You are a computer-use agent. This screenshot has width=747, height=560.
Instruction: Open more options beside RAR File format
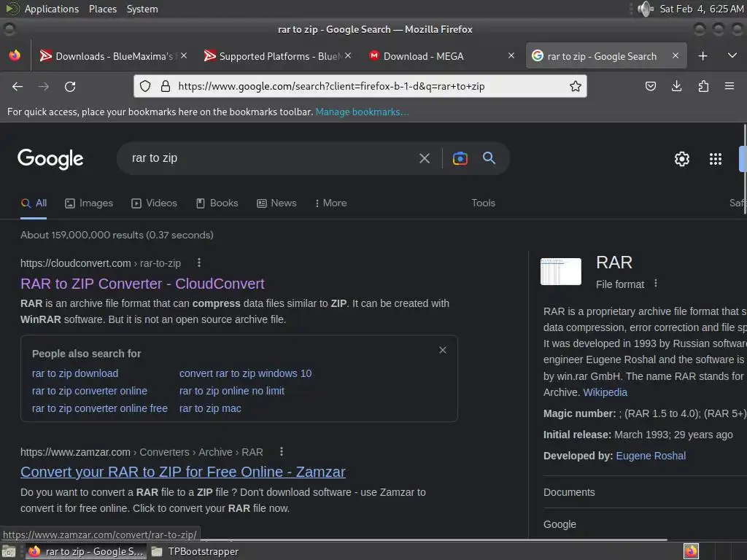tap(656, 284)
